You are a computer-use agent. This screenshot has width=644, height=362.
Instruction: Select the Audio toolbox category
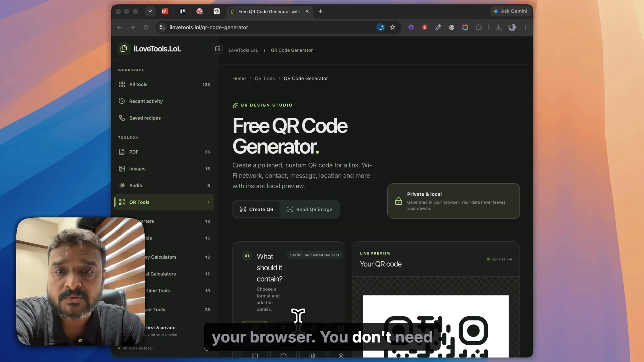pos(164,186)
